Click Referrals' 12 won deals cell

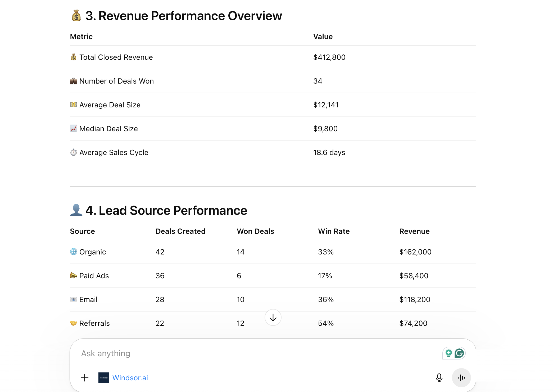tap(240, 323)
